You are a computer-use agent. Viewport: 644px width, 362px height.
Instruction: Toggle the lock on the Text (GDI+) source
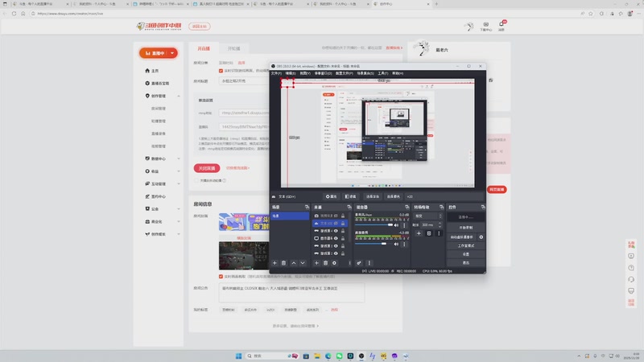tap(343, 224)
